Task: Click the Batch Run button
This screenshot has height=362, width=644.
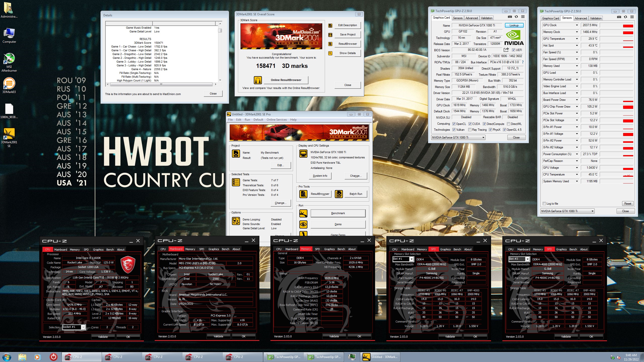Action: click(356, 194)
